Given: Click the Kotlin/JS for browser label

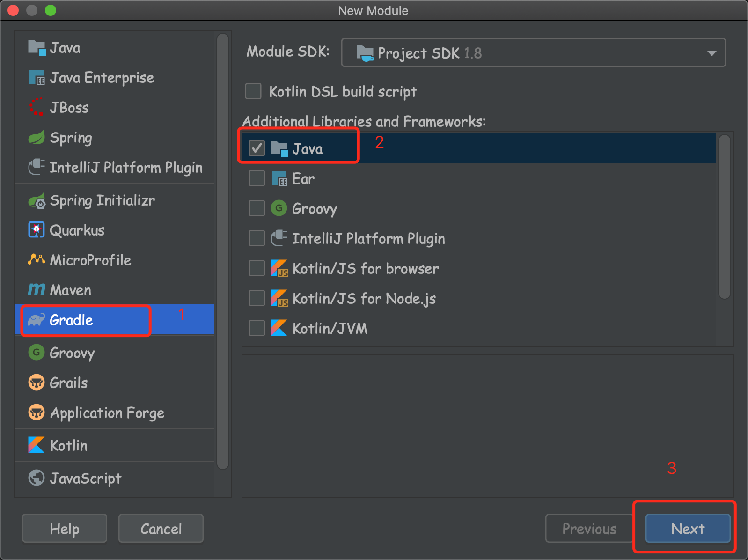Looking at the screenshot, I should coord(366,269).
